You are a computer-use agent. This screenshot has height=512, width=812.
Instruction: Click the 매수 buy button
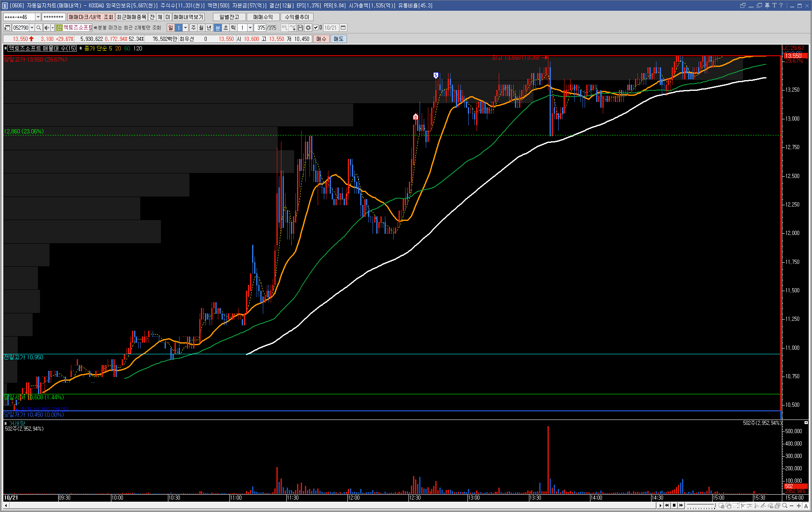[x=321, y=39]
